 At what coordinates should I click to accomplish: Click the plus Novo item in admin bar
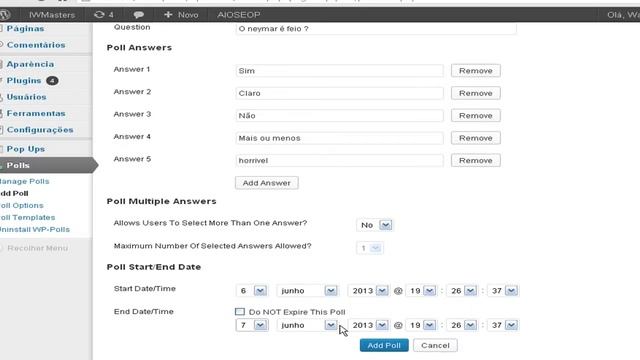pos(181,15)
